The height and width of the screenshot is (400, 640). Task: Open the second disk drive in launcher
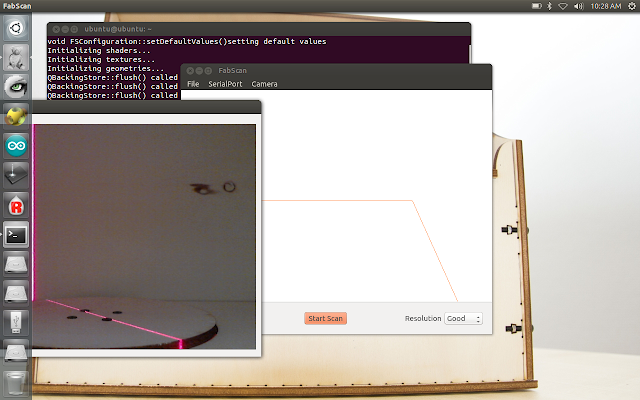coord(16,293)
